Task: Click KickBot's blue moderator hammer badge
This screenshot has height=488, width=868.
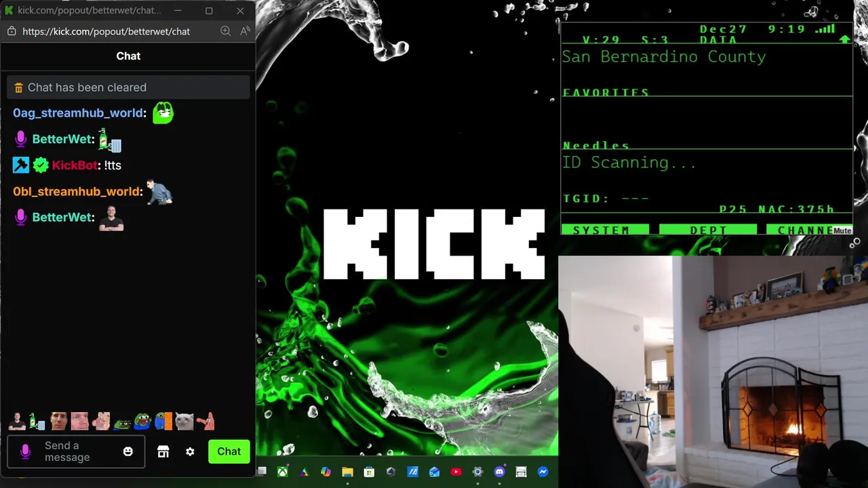Action: tap(21, 165)
